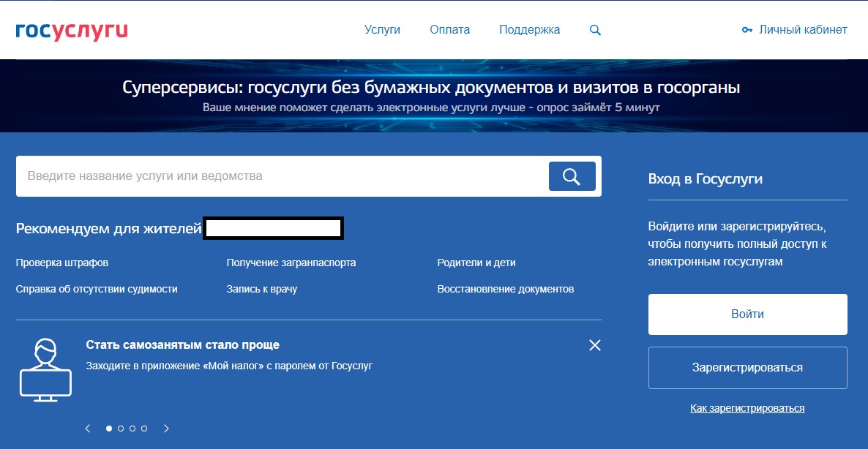This screenshot has width=868, height=449.
Task: Open the Оплата menu item
Action: [x=449, y=30]
